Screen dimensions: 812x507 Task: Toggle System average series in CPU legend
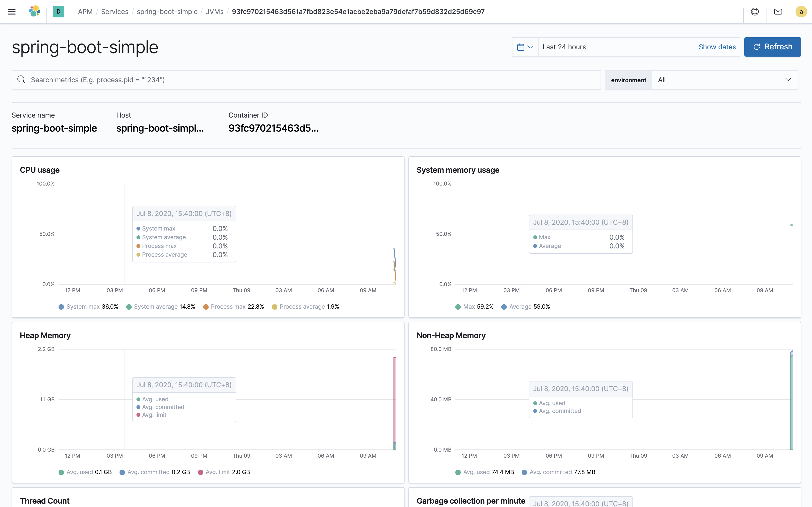click(161, 306)
